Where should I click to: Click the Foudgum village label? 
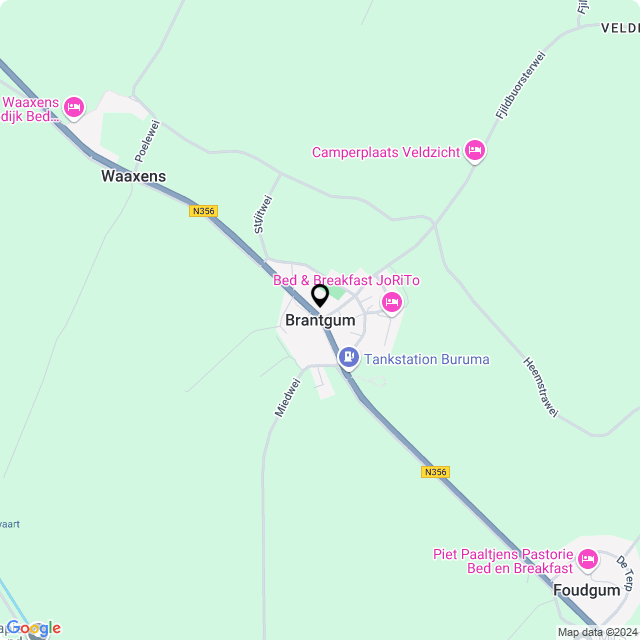coord(587,590)
